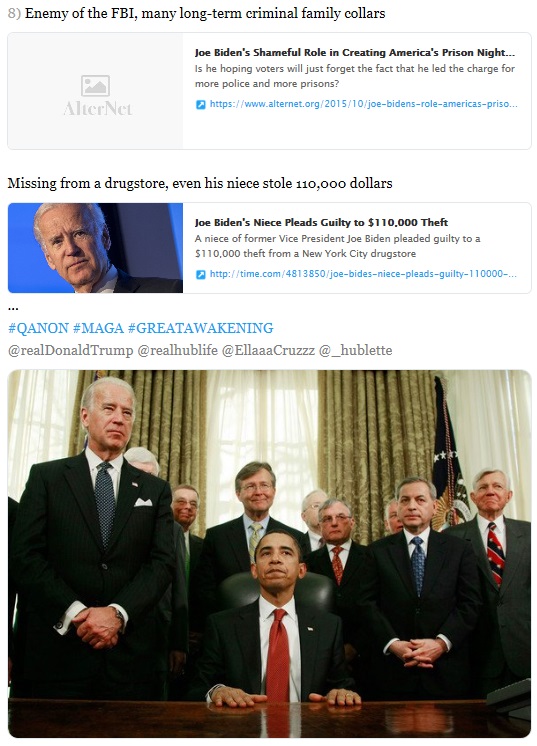Open the time.com niece theft URL
Image resolution: width=537 pixels, height=746 pixels.
(363, 274)
